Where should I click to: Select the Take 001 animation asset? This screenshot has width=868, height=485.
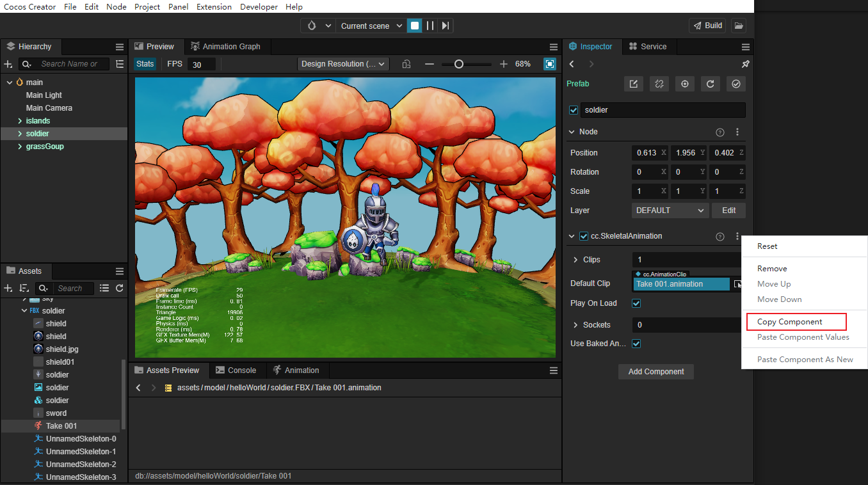pos(61,426)
